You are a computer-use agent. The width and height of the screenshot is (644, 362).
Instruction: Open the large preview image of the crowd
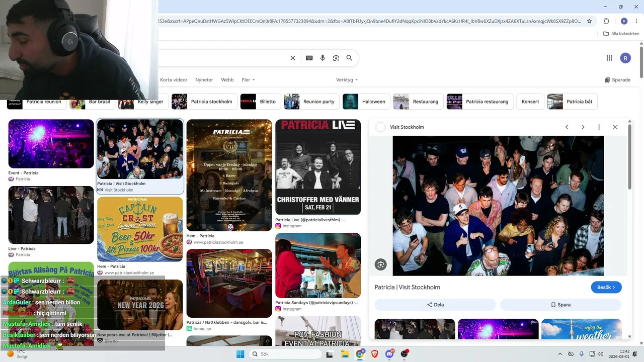498,206
